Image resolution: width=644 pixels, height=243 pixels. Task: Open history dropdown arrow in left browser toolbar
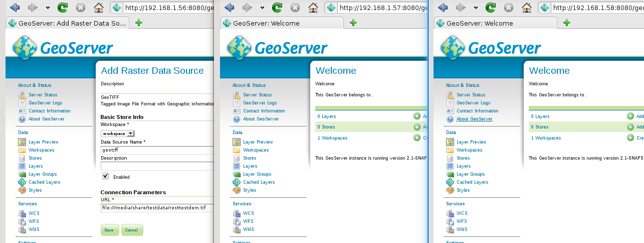pos(48,8)
